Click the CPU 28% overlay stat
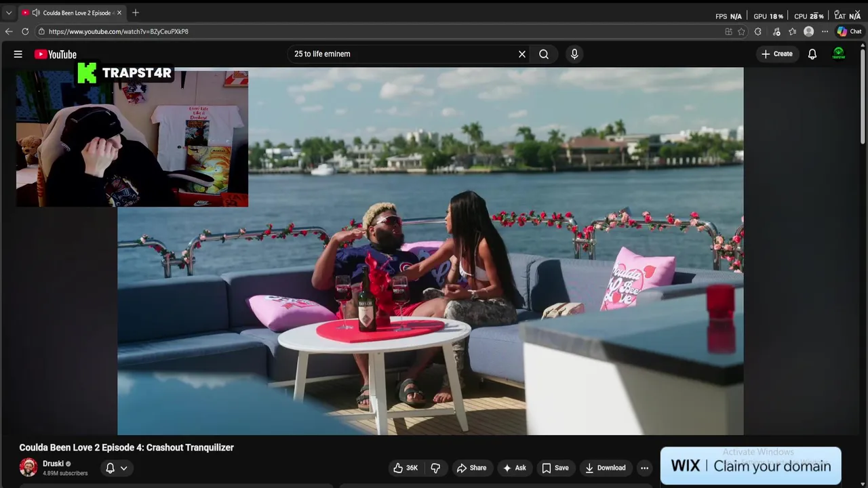 click(x=809, y=16)
